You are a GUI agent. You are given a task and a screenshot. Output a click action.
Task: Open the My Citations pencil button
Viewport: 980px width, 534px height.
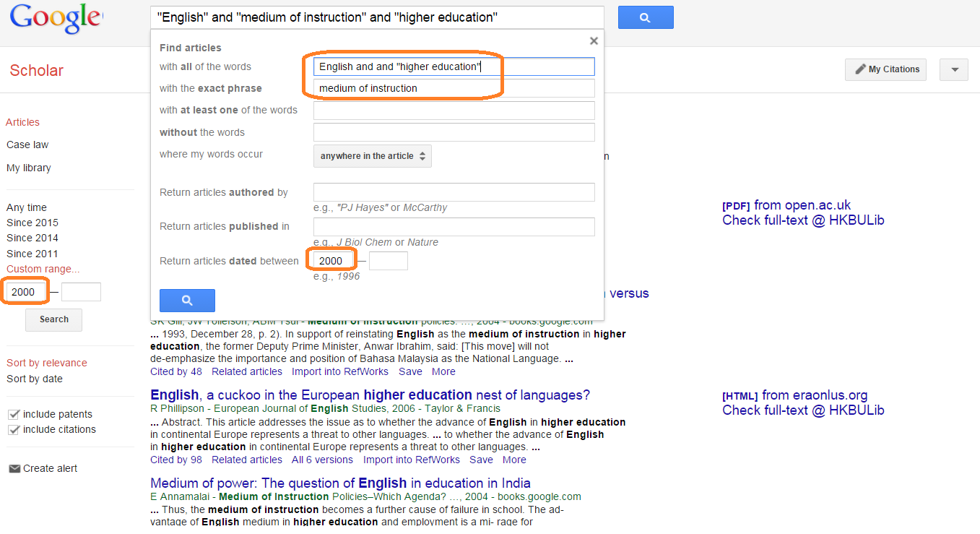(x=886, y=69)
